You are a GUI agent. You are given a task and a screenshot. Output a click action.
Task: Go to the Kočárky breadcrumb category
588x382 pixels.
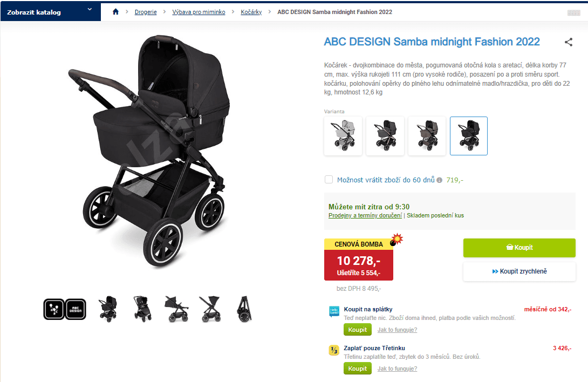[251, 12]
